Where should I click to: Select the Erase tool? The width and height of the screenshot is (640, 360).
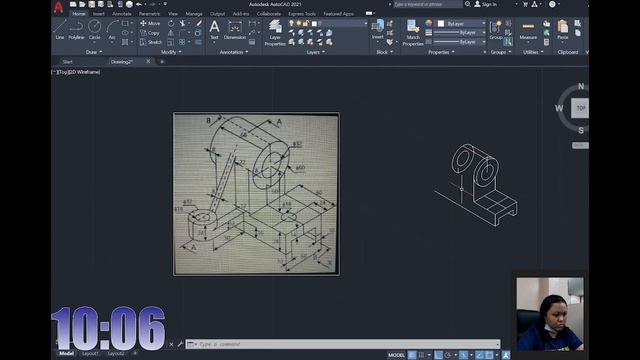click(199, 23)
